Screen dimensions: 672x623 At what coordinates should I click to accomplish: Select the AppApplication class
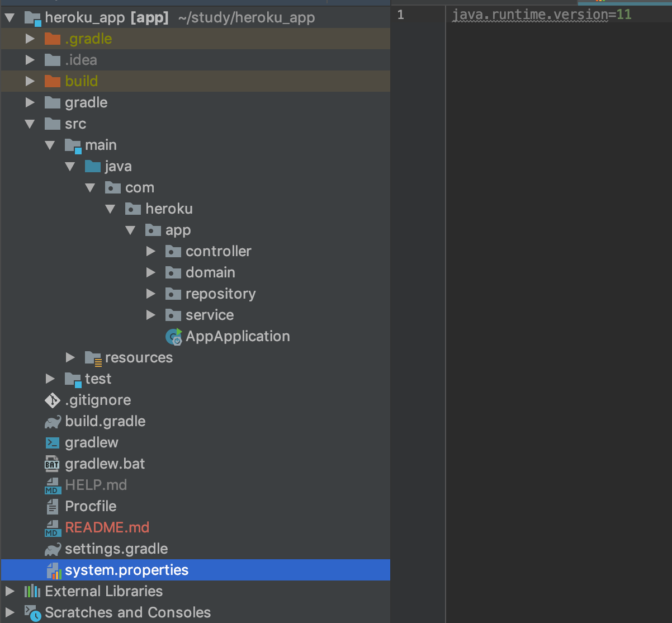point(238,337)
